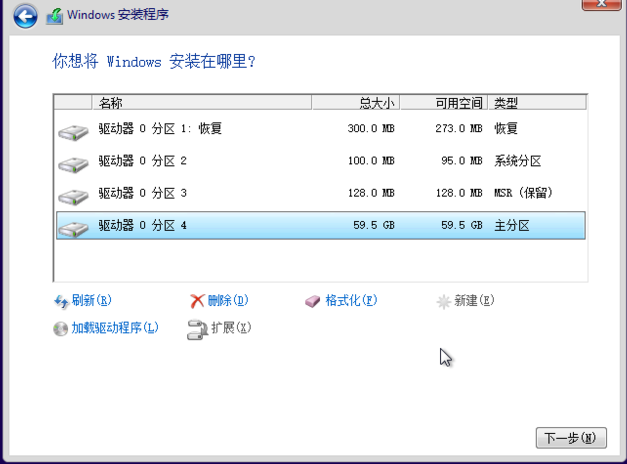
Task: Choose 删除(D) to delete partition
Action: (x=228, y=300)
